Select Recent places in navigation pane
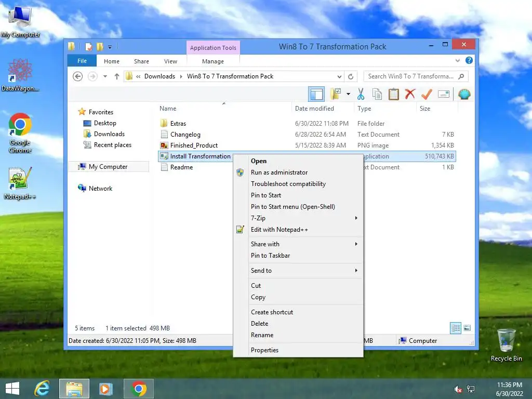 (x=112, y=145)
